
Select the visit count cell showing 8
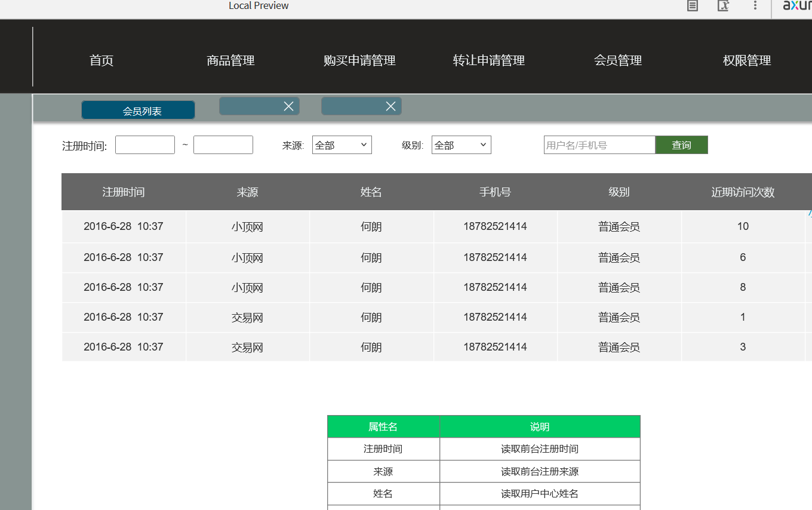[x=743, y=287]
